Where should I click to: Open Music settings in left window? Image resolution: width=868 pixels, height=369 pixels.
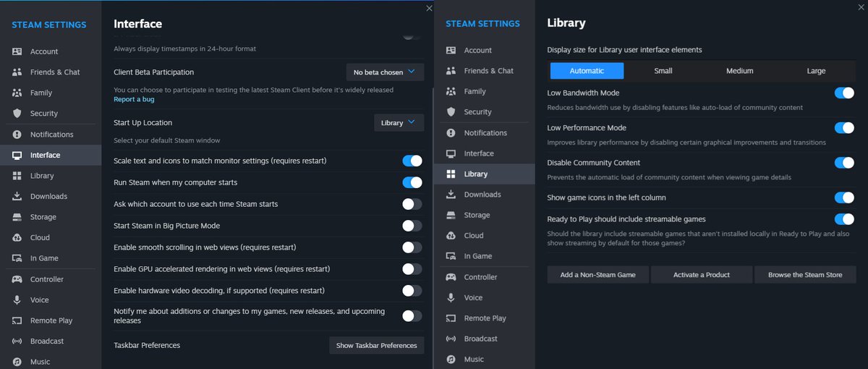click(x=51, y=362)
